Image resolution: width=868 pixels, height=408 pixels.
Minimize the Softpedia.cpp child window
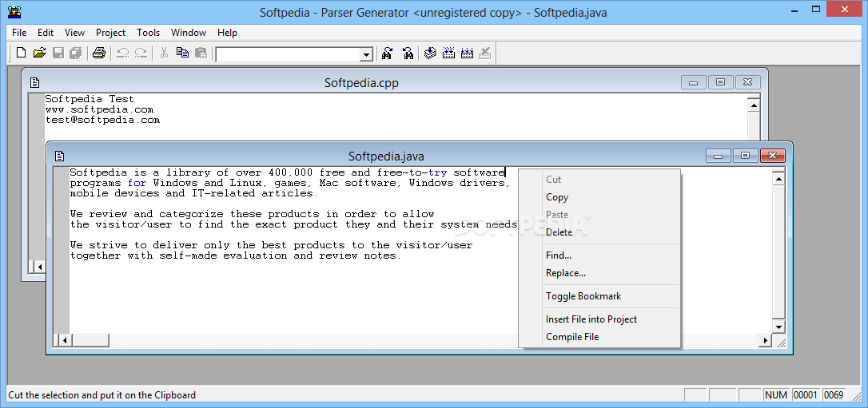pos(693,82)
